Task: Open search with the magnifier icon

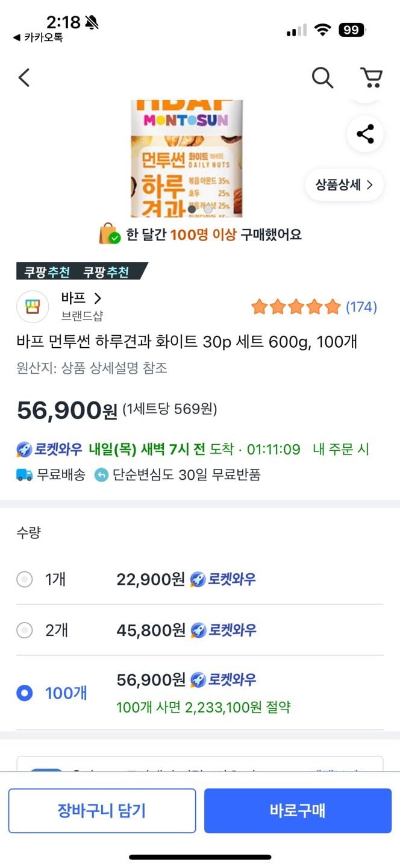Action: click(x=322, y=78)
